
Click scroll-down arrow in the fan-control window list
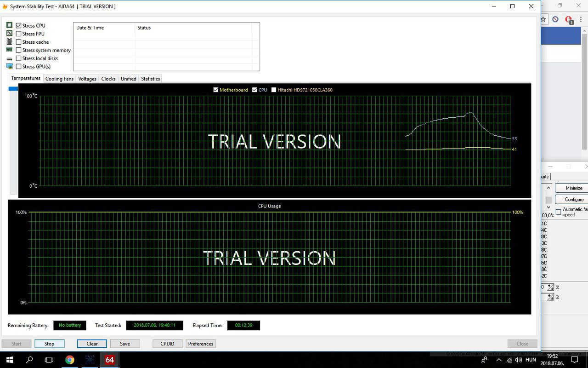(x=548, y=207)
